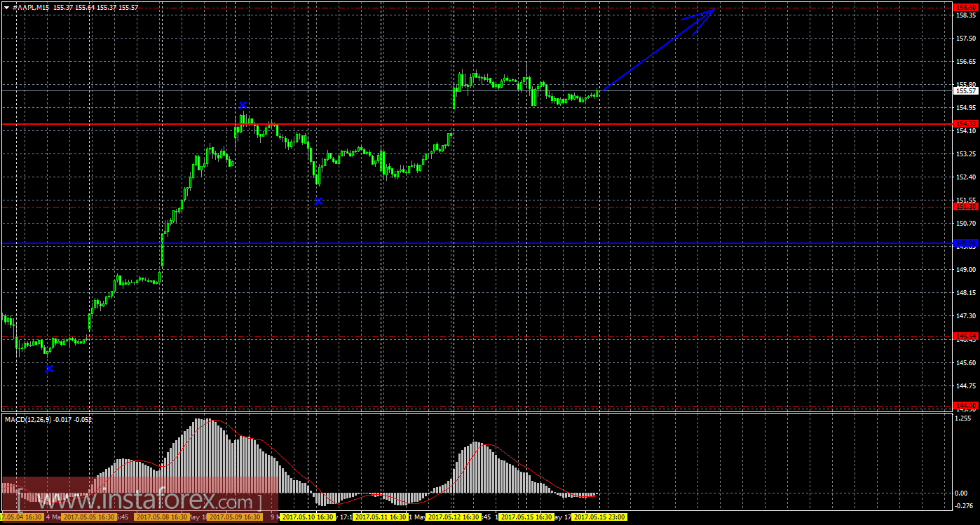980x525 pixels.
Task: Click the chart shift triangle beside #AAPL,M15
Action: (6, 7)
